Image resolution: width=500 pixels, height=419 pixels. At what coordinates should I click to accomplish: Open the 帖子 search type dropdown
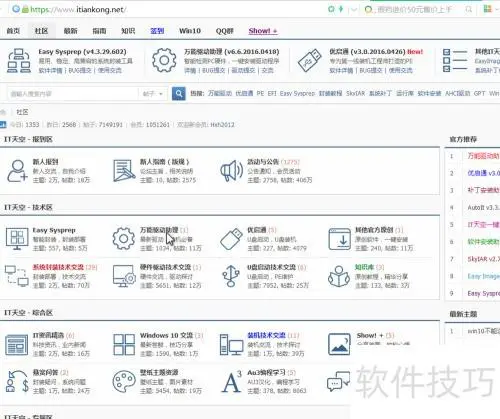(153, 94)
